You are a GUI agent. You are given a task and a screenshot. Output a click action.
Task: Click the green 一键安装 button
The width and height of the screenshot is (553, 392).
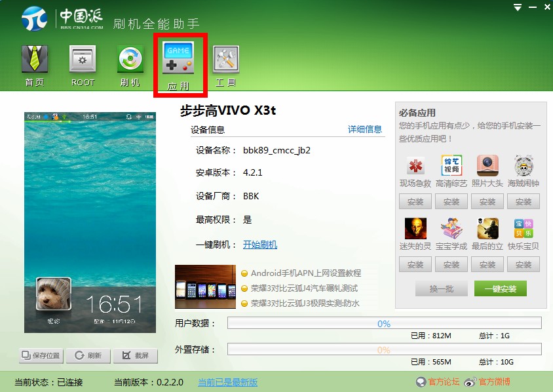click(x=501, y=288)
